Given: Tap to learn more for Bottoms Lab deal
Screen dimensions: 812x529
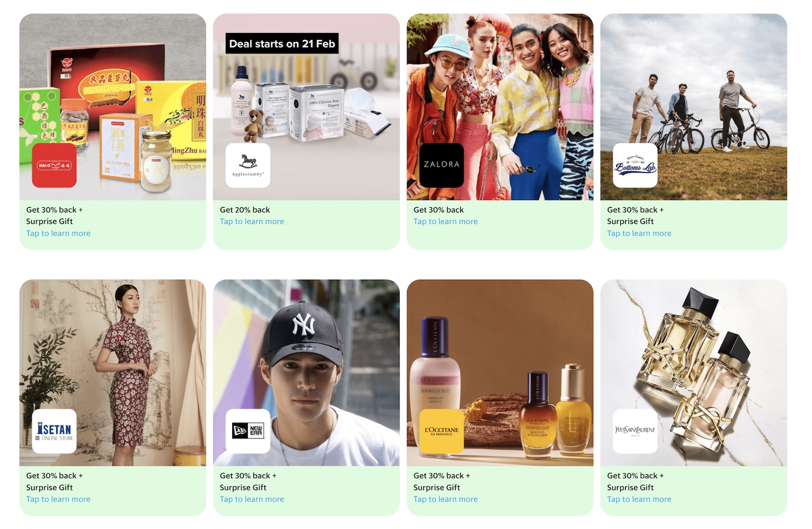Looking at the screenshot, I should point(639,234).
